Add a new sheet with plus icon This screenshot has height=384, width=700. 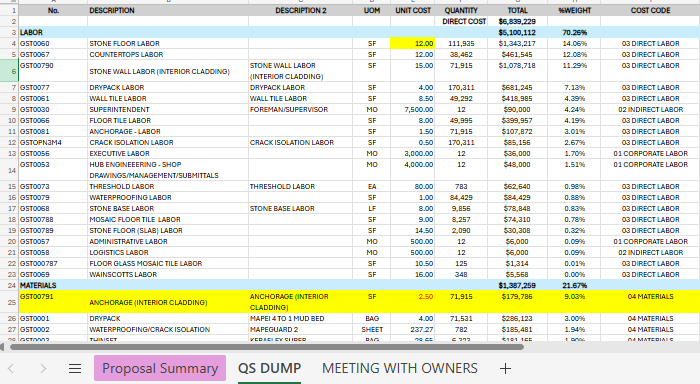(x=505, y=368)
